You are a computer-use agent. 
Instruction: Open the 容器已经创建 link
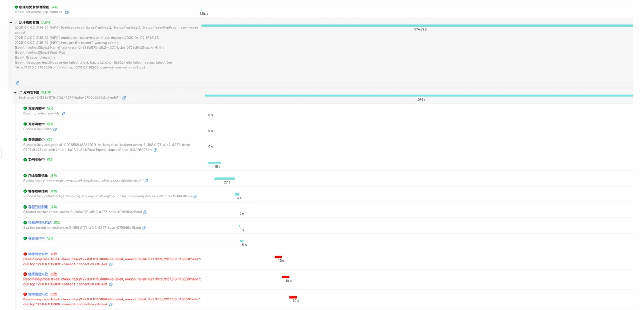click(x=38, y=207)
